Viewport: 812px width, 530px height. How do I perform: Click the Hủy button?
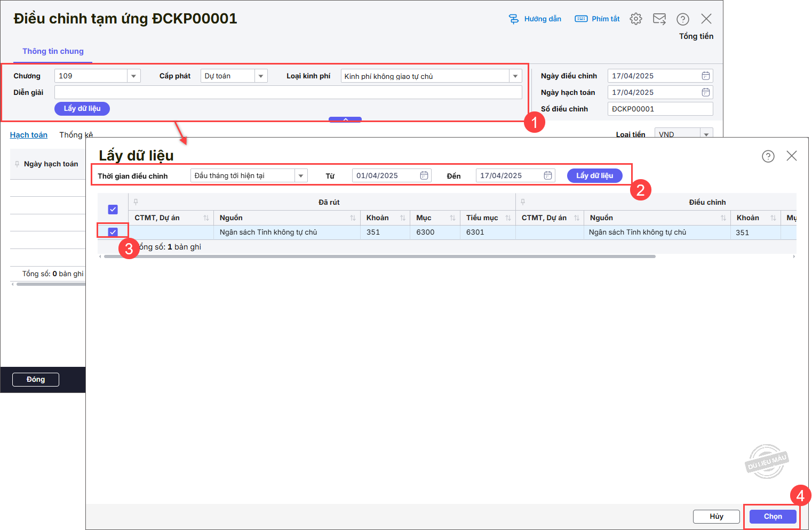click(716, 516)
